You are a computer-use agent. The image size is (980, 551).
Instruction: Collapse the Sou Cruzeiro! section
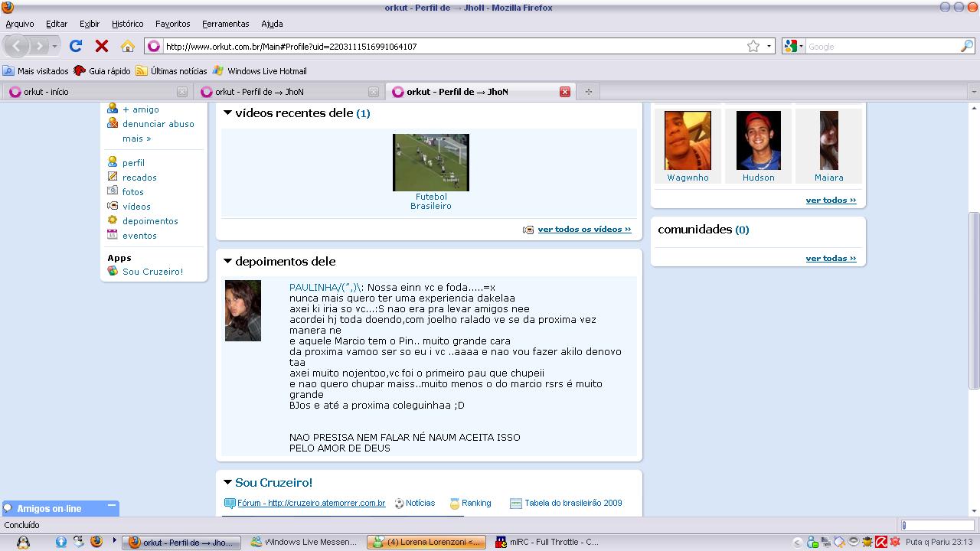(x=227, y=482)
